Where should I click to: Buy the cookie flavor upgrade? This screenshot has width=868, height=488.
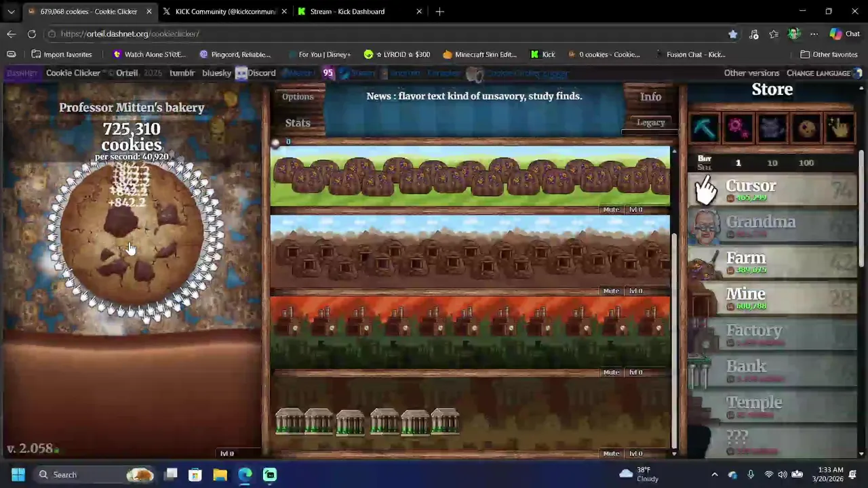coord(806,127)
